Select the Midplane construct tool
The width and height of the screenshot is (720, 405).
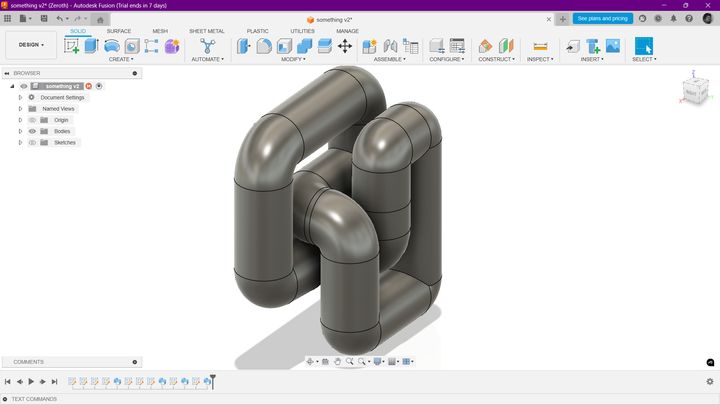506,46
